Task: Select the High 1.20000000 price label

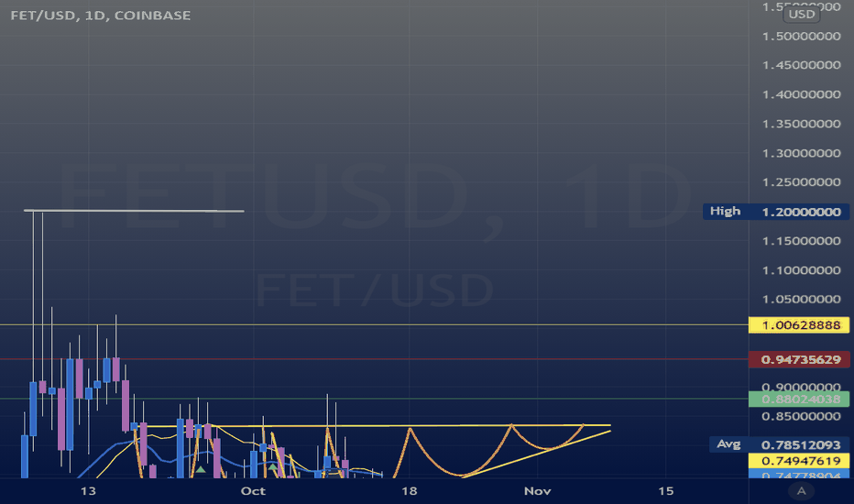Action: (775, 212)
